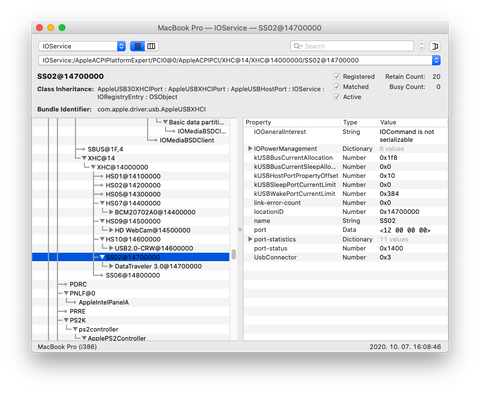Expand DataTraveler 3.0@14700000 node
This screenshot has width=480, height=394.
[111, 266]
